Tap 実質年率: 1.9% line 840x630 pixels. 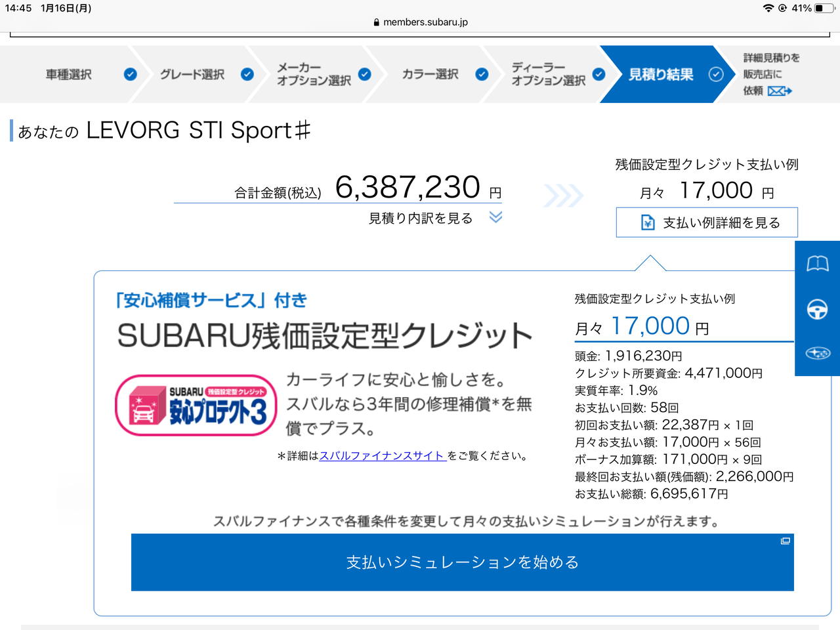coord(616,390)
